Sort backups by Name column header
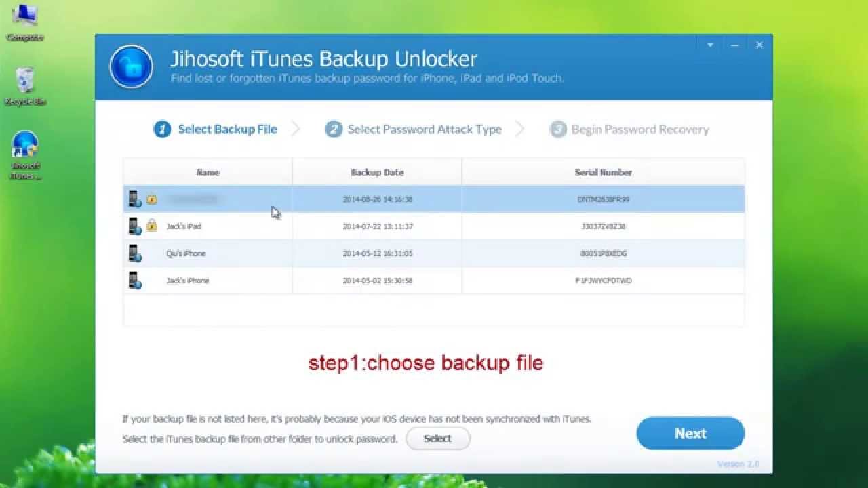 point(208,172)
